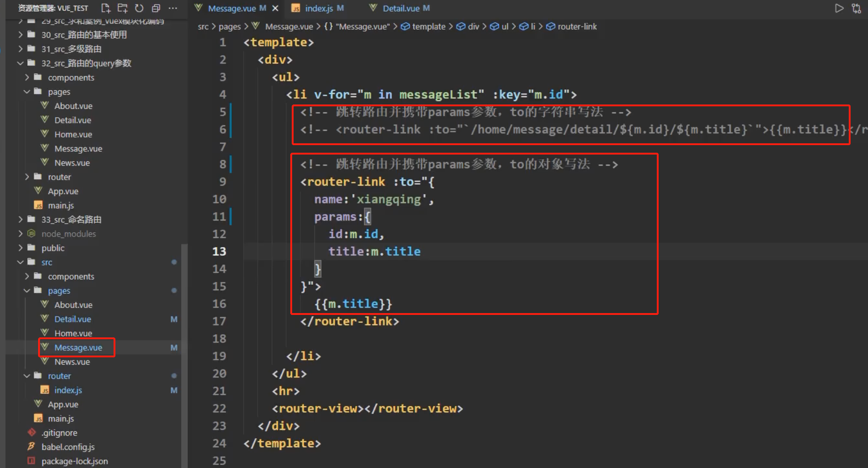Close the Message.vue editor tab
Image resolution: width=868 pixels, height=468 pixels.
275,8
